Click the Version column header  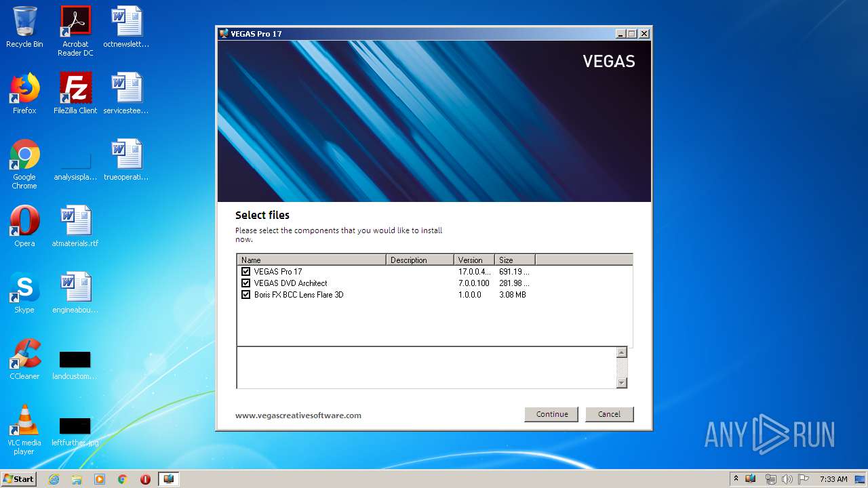point(474,260)
